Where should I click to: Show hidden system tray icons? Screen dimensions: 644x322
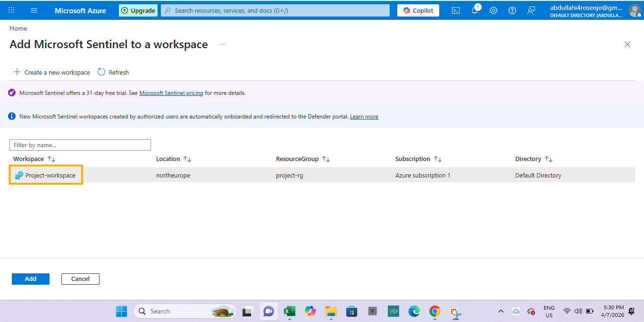[x=501, y=311]
